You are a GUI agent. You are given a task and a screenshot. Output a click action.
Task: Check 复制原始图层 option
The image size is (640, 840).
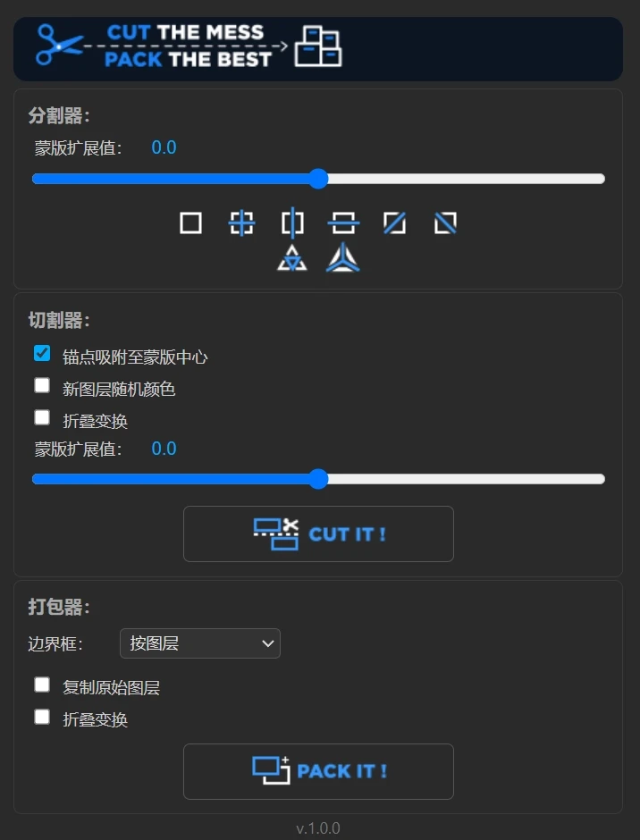pos(41,684)
